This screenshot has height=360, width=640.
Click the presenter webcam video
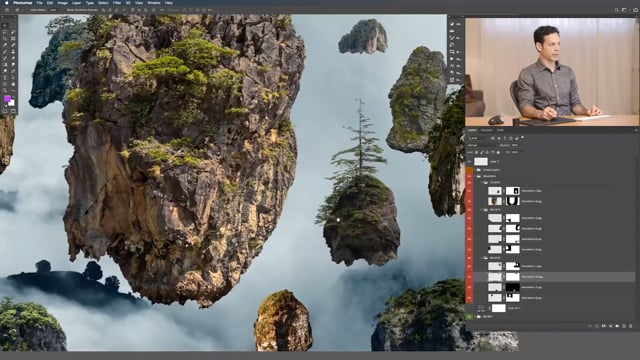pos(552,72)
